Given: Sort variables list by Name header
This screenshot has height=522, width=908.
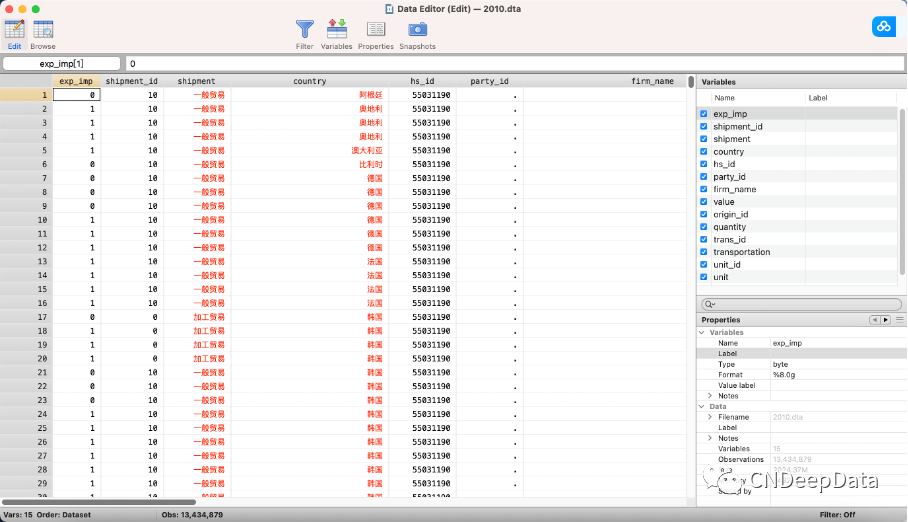Looking at the screenshot, I should point(724,98).
